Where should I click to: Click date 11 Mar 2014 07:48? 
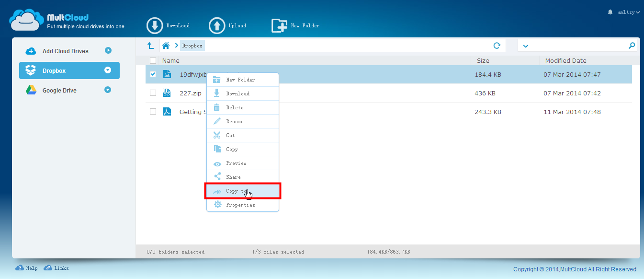coord(572,112)
